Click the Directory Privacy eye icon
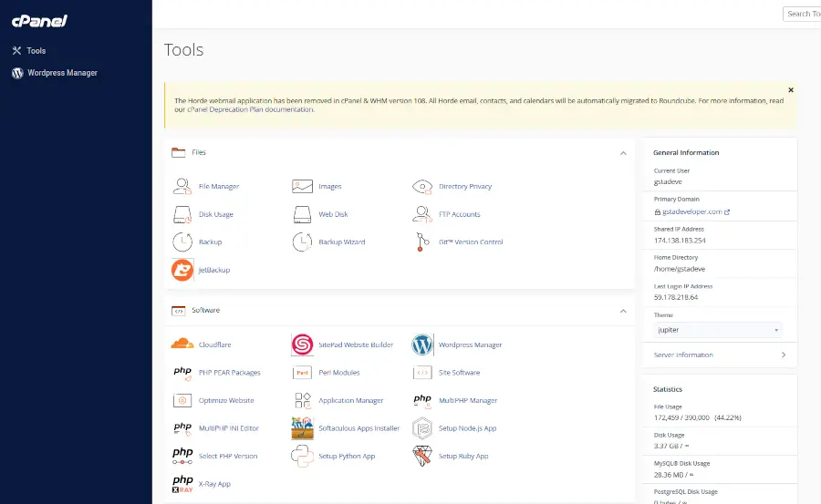The image size is (821, 504). (422, 186)
